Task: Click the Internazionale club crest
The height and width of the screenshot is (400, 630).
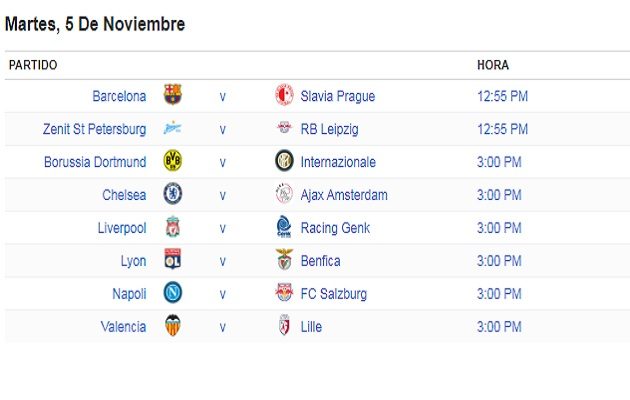Action: coord(284,162)
